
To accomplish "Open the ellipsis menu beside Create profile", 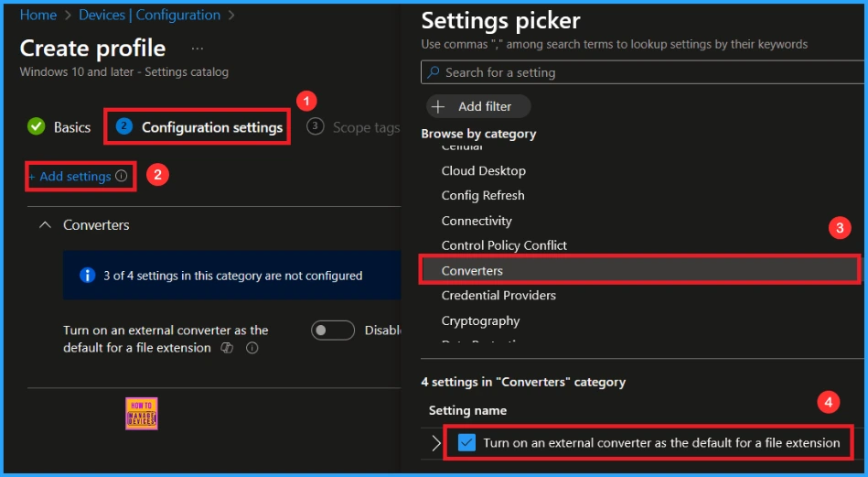I will [x=198, y=49].
